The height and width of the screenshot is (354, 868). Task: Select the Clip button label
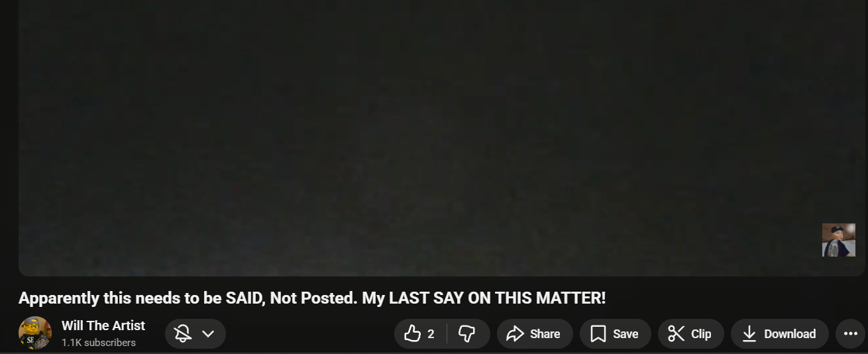[x=701, y=334]
